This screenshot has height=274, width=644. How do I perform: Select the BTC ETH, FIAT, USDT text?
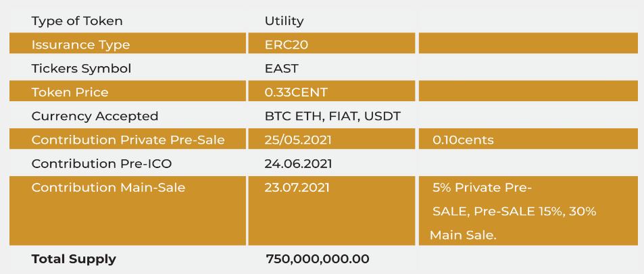pyautogui.click(x=332, y=117)
